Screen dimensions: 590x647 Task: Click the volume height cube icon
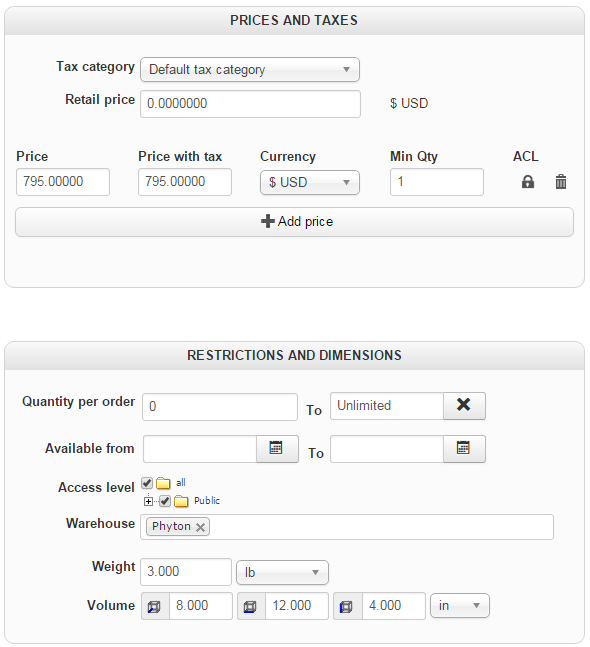[x=347, y=606]
